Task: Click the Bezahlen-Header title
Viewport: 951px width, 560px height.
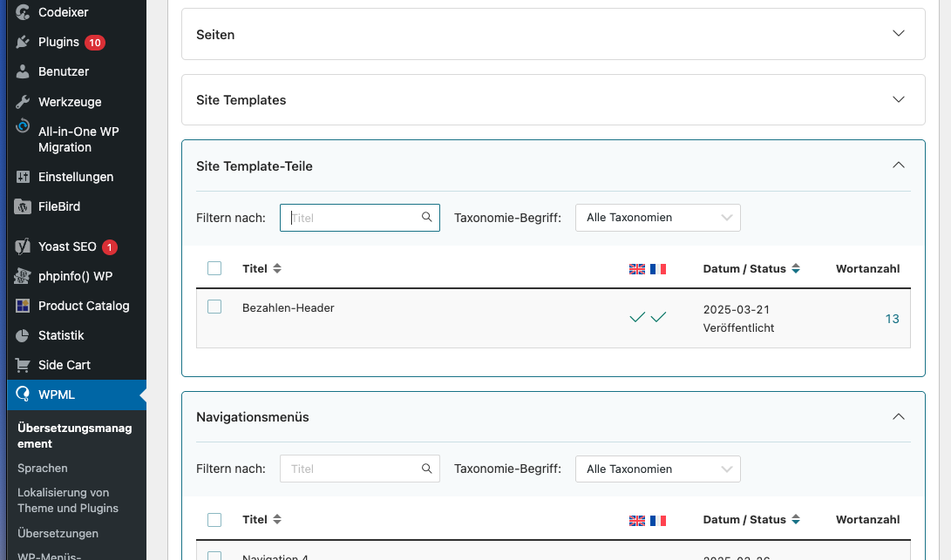Action: [289, 308]
